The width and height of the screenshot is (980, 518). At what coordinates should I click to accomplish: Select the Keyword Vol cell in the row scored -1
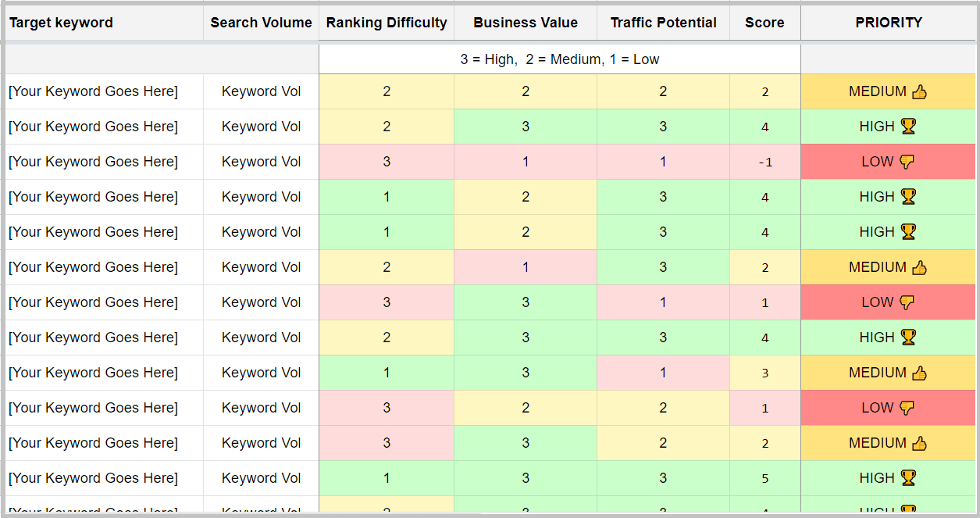point(262,162)
